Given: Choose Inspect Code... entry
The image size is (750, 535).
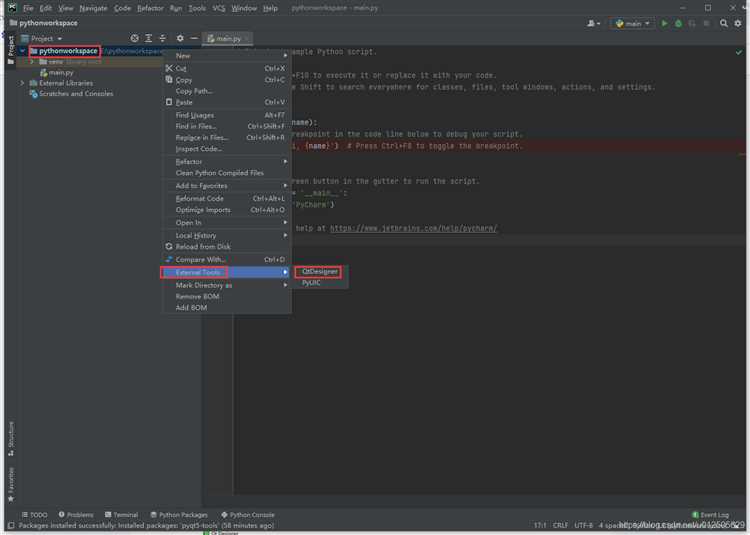Looking at the screenshot, I should pos(227,149).
